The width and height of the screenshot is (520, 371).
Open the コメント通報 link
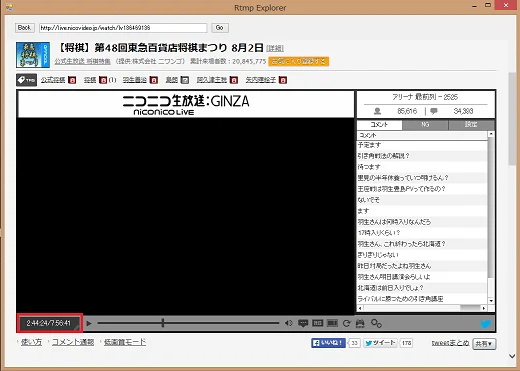pyautogui.click(x=73, y=342)
